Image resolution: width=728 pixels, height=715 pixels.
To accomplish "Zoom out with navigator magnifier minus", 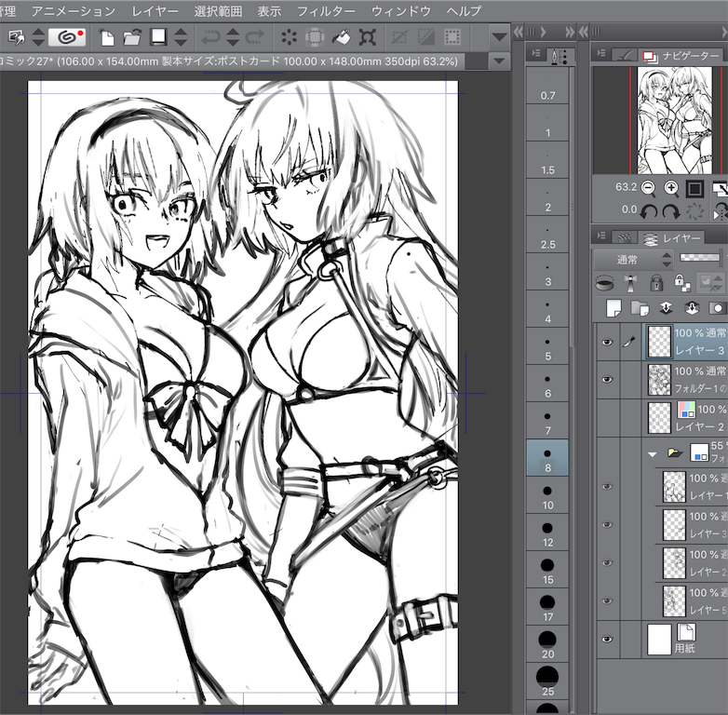I will (648, 187).
